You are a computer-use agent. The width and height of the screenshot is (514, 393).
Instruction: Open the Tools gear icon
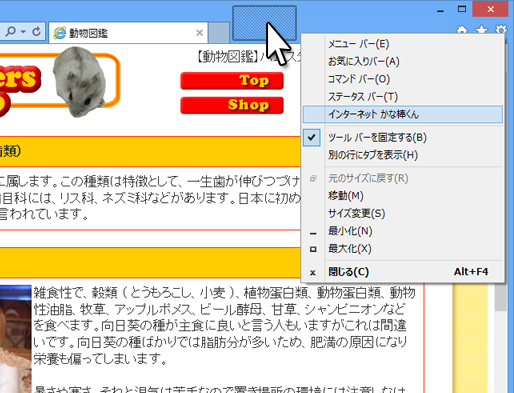tap(501, 30)
